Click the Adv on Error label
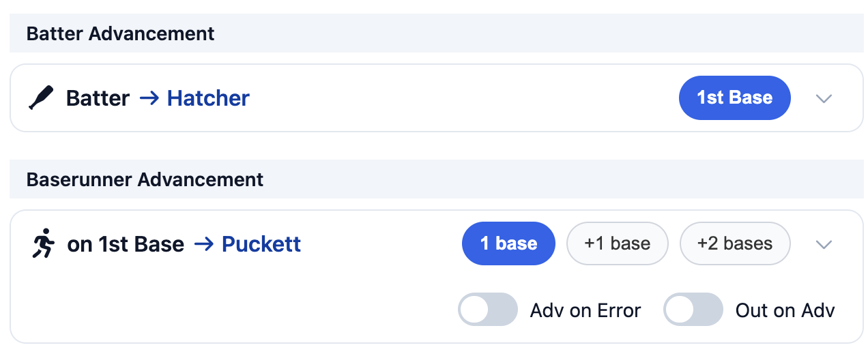 click(585, 311)
